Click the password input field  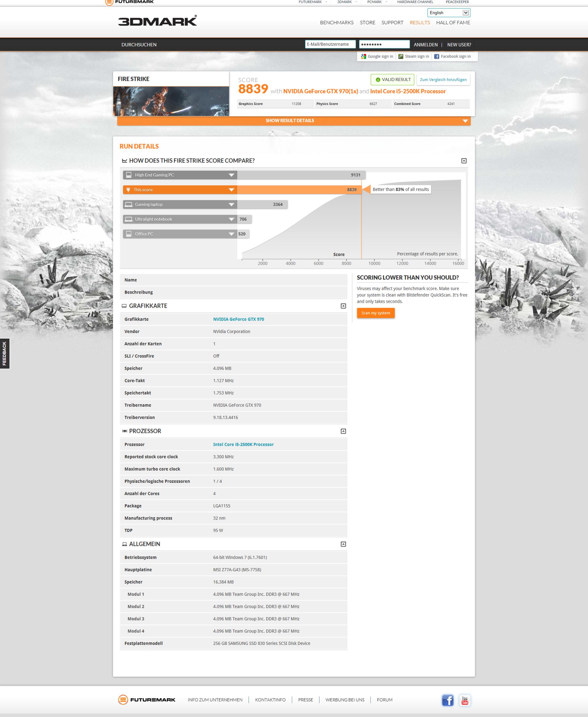click(x=384, y=44)
